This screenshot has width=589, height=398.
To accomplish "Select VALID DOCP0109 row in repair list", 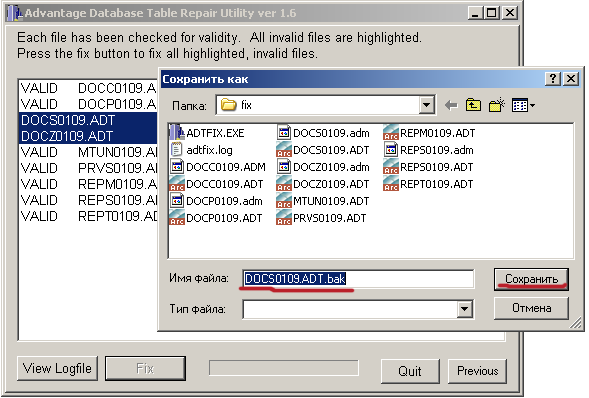I will (x=88, y=104).
